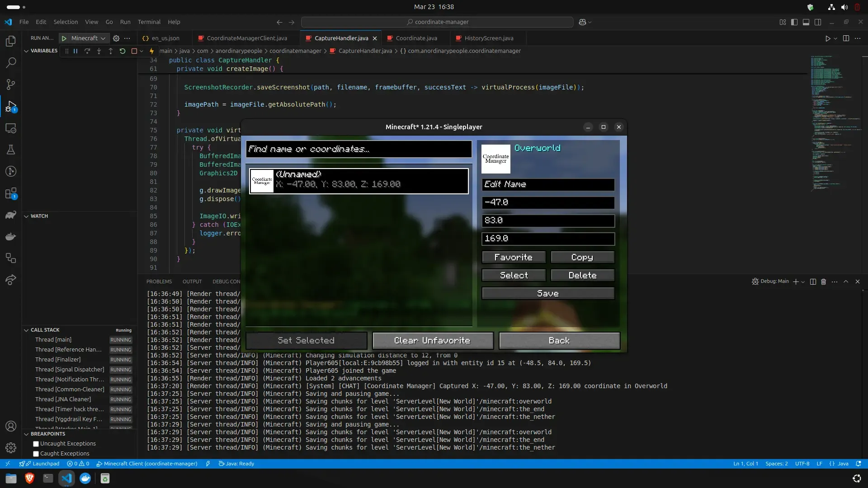The height and width of the screenshot is (488, 868).
Task: Open the Source Control view
Action: tap(11, 84)
